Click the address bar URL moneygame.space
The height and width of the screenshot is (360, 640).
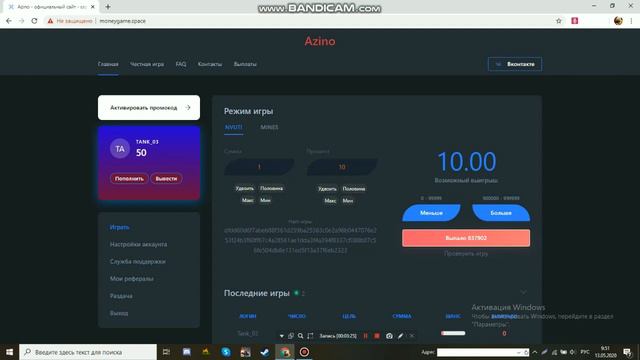(x=122, y=21)
